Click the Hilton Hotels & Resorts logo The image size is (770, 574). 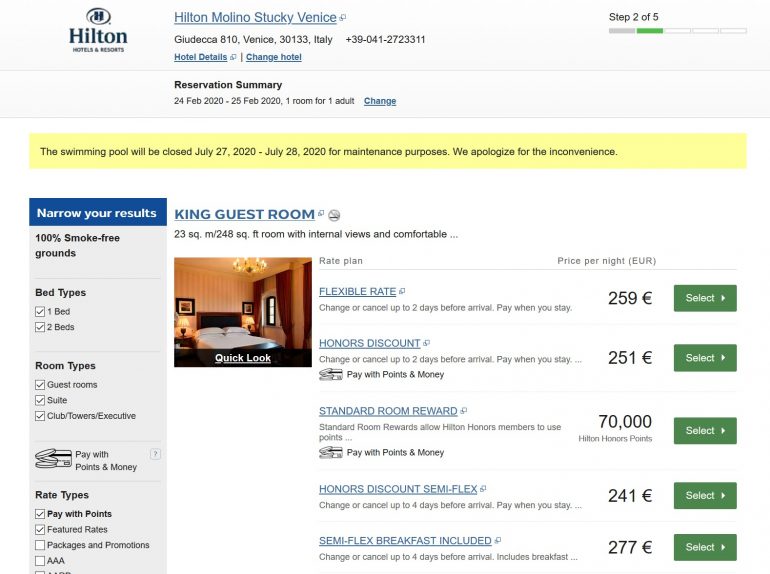(x=98, y=31)
